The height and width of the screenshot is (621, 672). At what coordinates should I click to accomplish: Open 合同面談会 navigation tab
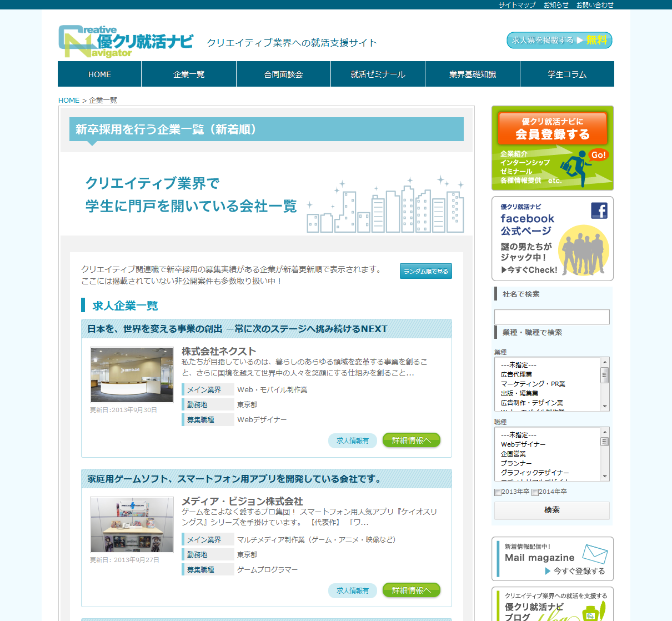(283, 74)
